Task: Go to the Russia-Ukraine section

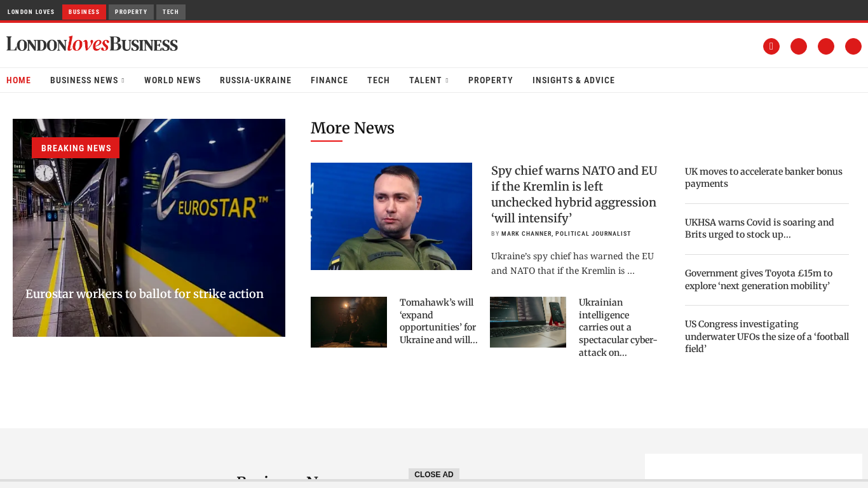Action: tap(255, 81)
